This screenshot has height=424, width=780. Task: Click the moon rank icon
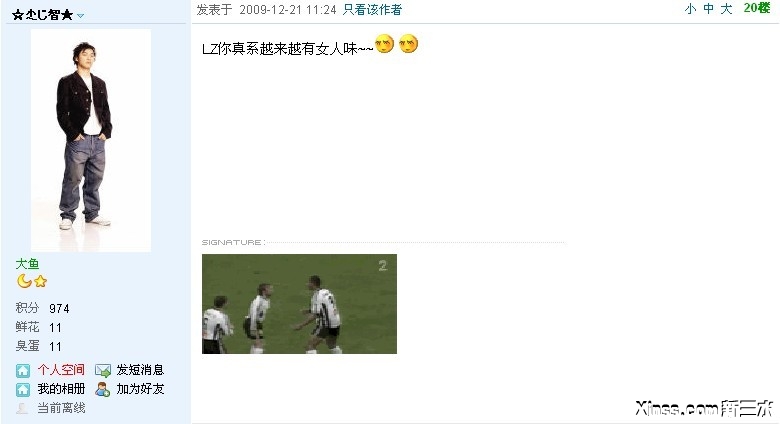[24, 281]
